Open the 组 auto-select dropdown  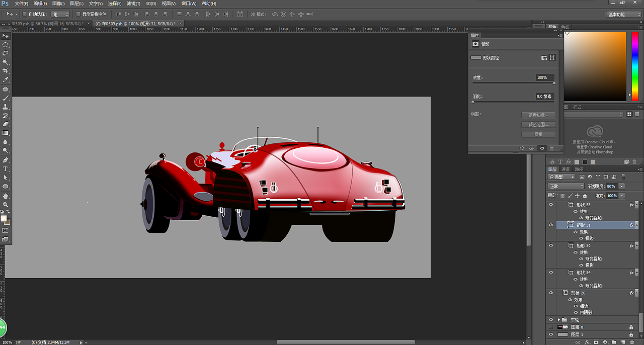tap(60, 14)
